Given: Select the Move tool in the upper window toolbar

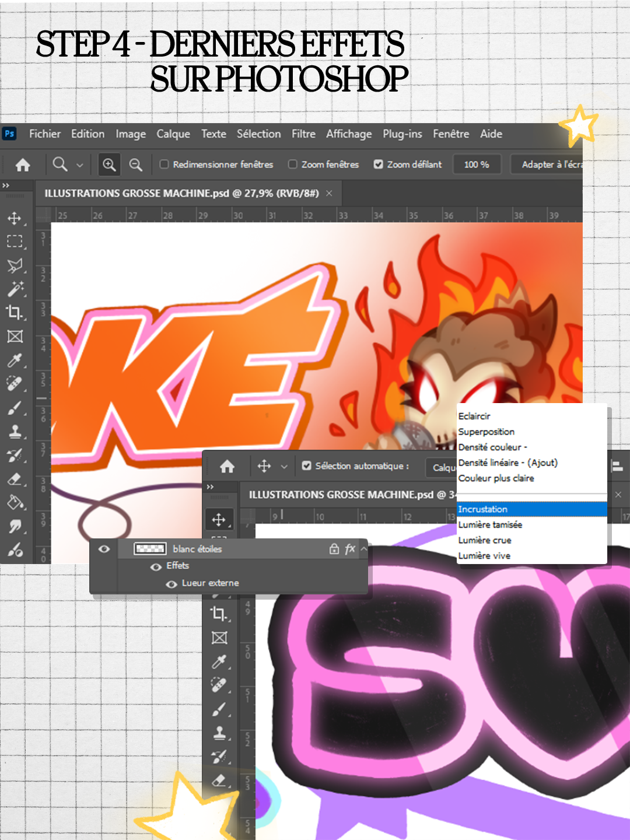Looking at the screenshot, I should point(15,219).
